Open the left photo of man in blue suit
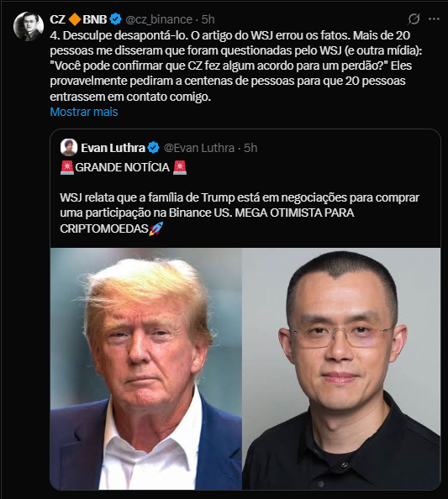 coord(146,369)
